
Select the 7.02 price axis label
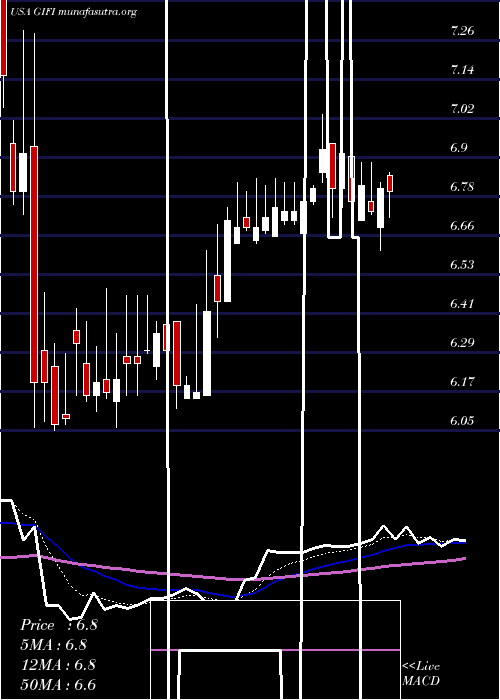[462, 109]
